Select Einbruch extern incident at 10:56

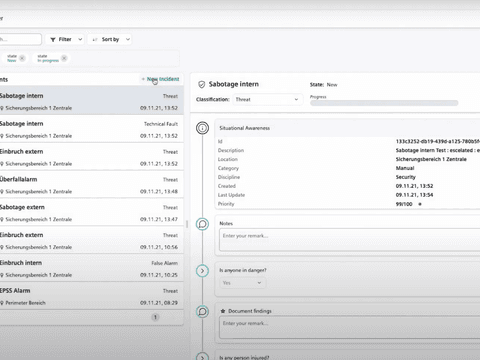91,240
